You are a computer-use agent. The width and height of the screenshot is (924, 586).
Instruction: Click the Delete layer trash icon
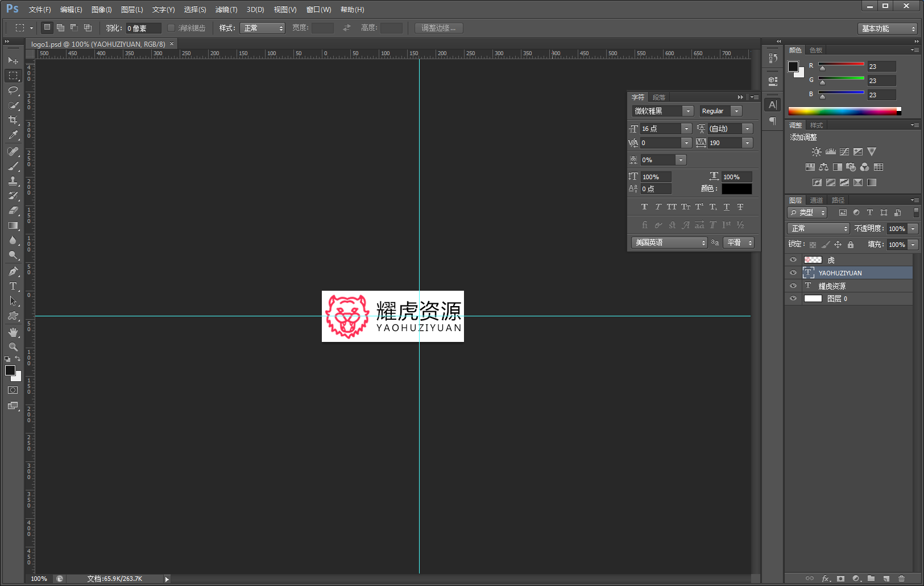[x=901, y=579]
